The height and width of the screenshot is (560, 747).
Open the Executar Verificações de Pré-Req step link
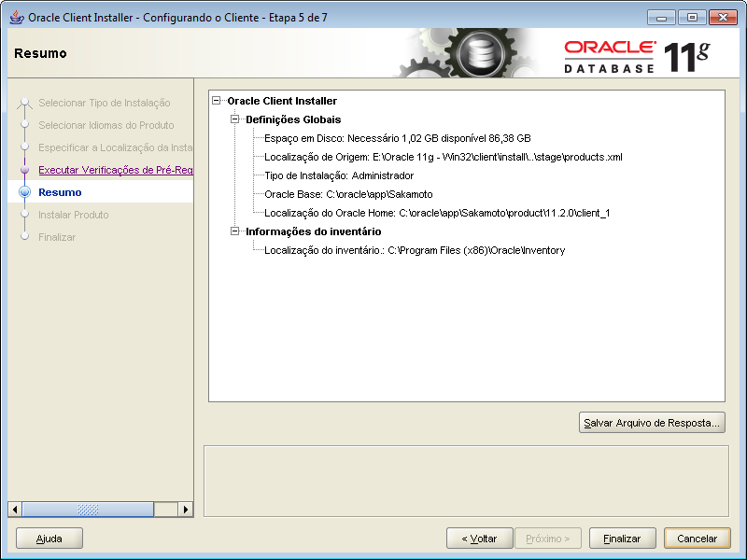(x=116, y=170)
